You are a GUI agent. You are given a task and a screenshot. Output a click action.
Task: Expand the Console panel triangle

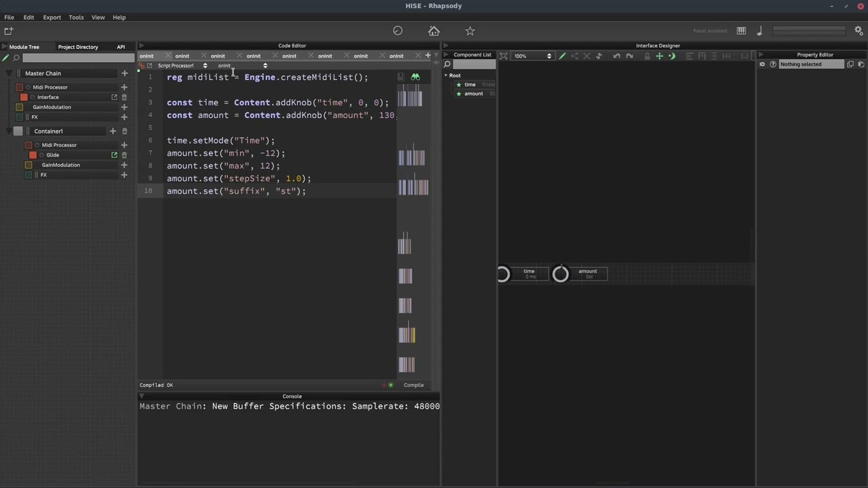click(142, 396)
